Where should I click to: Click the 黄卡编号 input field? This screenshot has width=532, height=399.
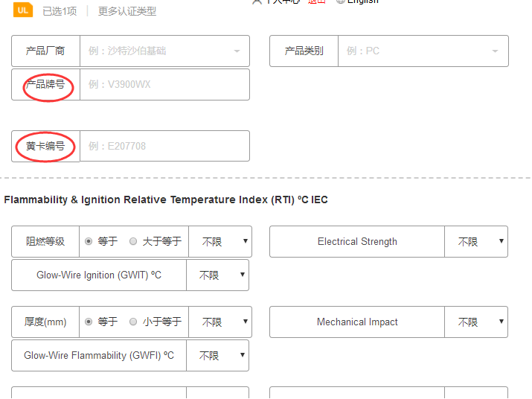164,146
